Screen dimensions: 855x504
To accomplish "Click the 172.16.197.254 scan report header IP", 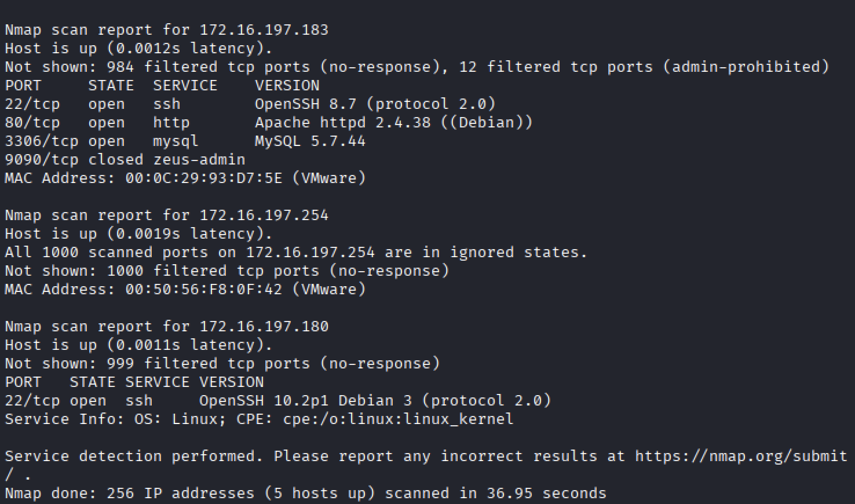I will click(x=264, y=216).
